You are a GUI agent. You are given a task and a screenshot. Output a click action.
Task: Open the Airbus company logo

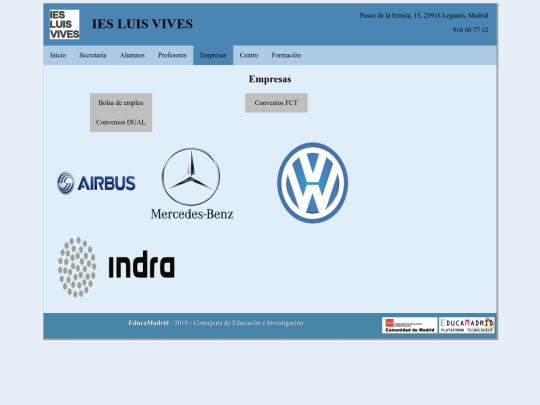pos(96,183)
